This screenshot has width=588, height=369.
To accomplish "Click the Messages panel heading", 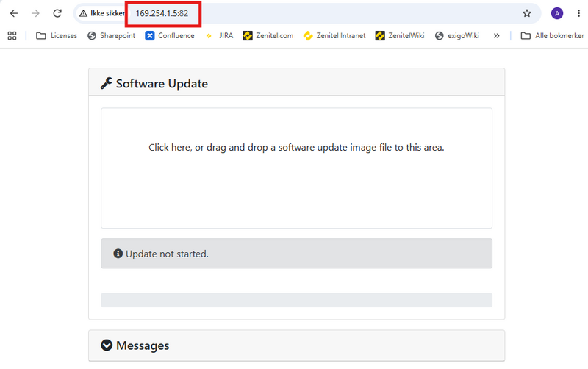I will 143,345.
